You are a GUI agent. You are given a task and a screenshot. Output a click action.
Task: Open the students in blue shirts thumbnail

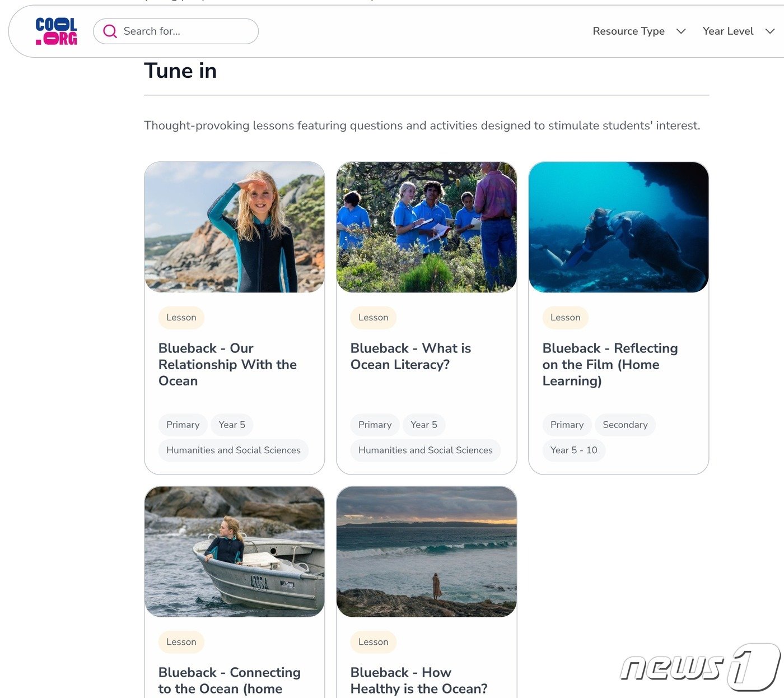(426, 227)
